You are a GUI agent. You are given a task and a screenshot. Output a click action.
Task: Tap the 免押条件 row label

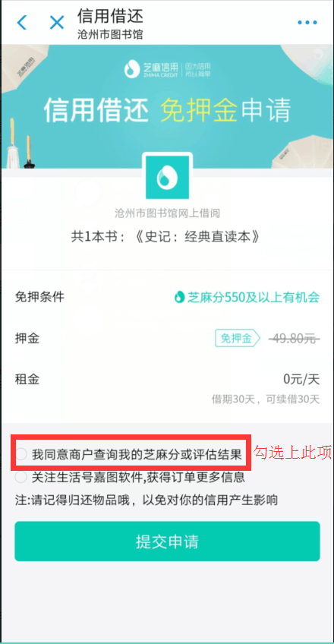click(x=39, y=297)
